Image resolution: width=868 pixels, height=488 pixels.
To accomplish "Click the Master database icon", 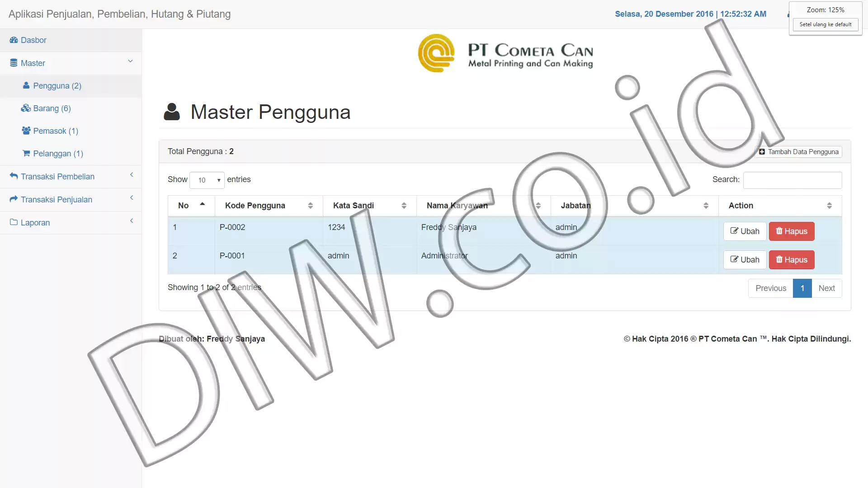I will pos(14,63).
